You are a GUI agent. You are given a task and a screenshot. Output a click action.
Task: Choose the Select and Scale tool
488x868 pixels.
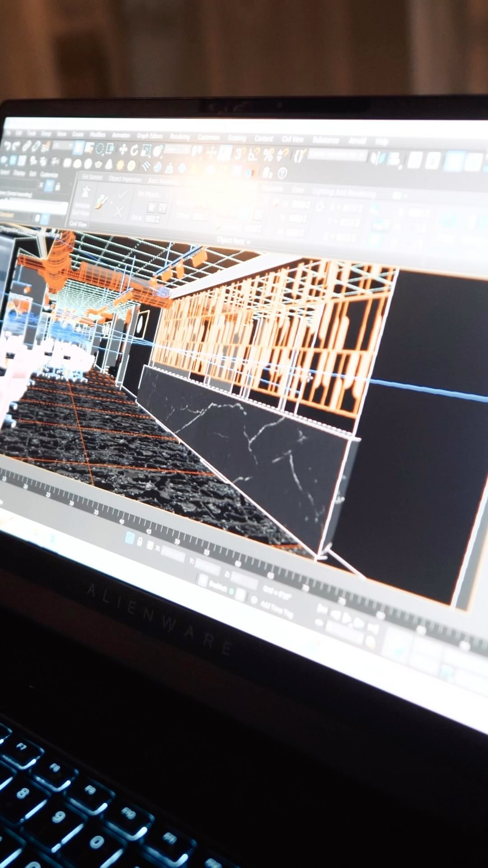click(146, 151)
